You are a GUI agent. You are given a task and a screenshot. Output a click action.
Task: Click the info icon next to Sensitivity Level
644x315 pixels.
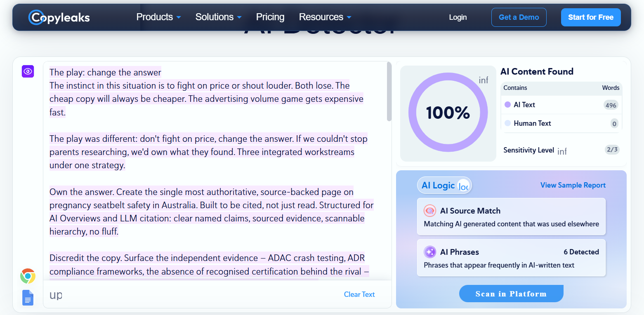tap(562, 151)
